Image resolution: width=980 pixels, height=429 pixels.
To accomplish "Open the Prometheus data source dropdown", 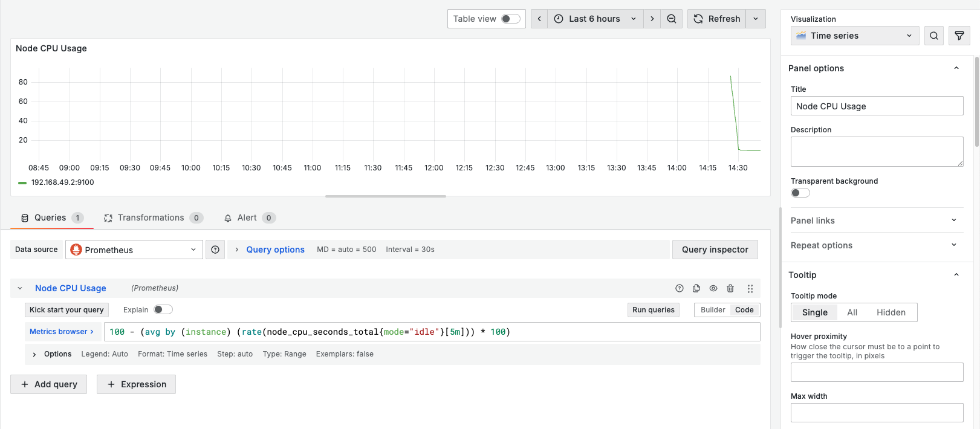I will (x=134, y=250).
